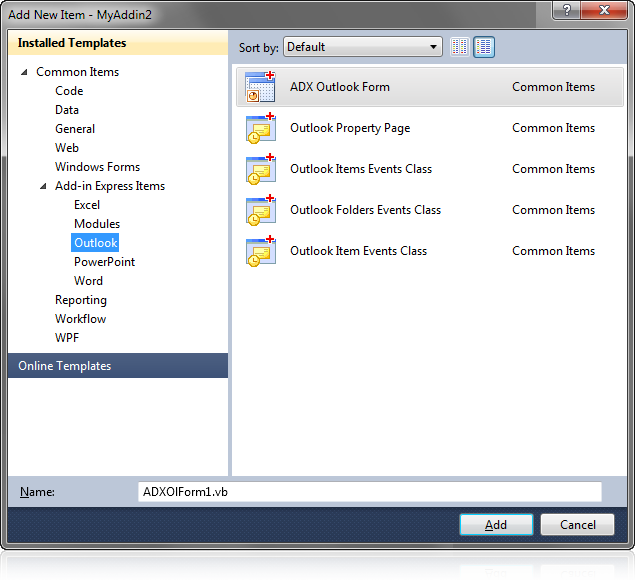Click the Outlook Folders Events Class icon
The height and width of the screenshot is (580, 635).
[x=261, y=210]
